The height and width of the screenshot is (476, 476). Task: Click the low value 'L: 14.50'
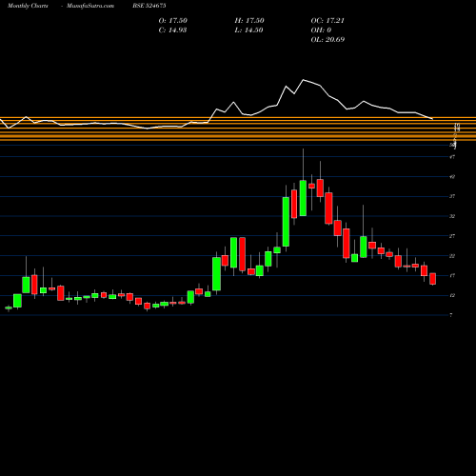pos(248,30)
